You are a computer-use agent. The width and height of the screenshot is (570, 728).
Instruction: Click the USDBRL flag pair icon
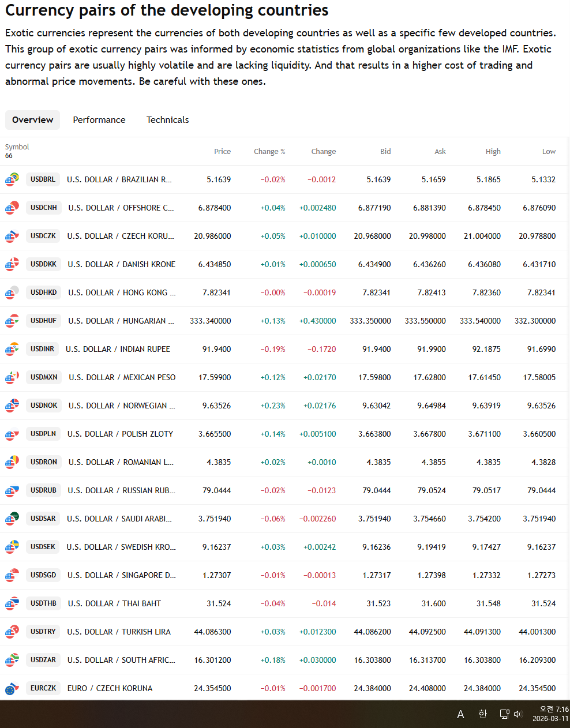click(x=12, y=179)
